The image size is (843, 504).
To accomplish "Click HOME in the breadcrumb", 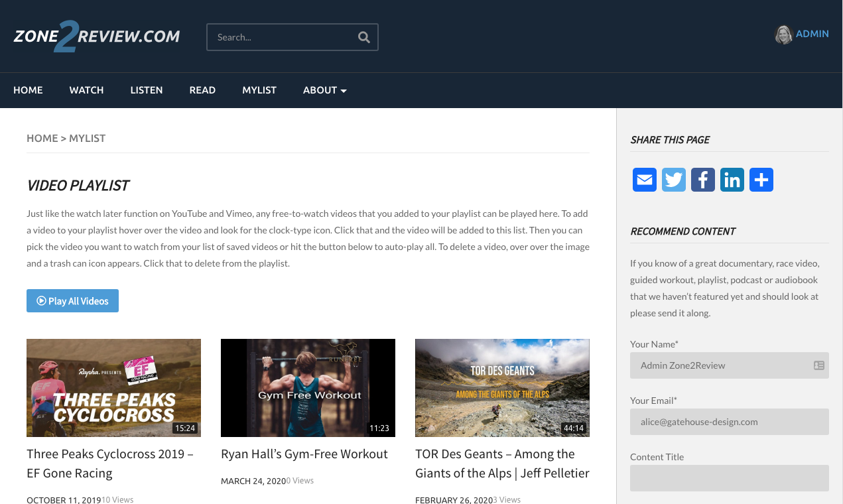I will 42,138.
